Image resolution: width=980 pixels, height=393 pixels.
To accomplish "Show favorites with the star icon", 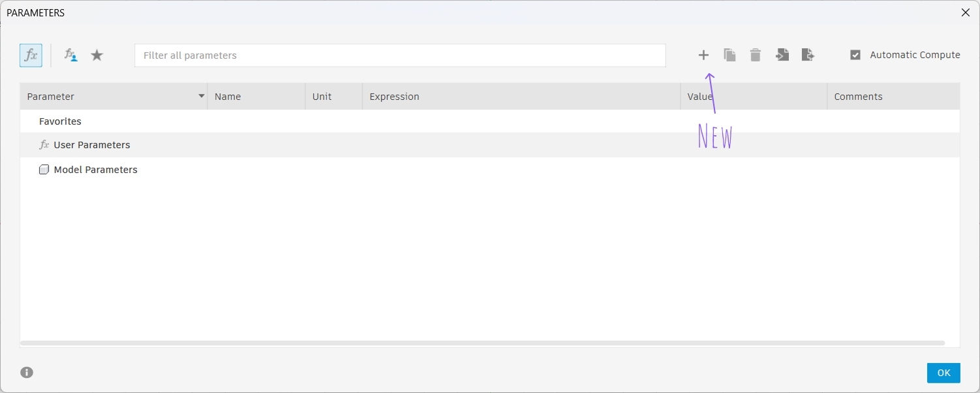I will [97, 55].
